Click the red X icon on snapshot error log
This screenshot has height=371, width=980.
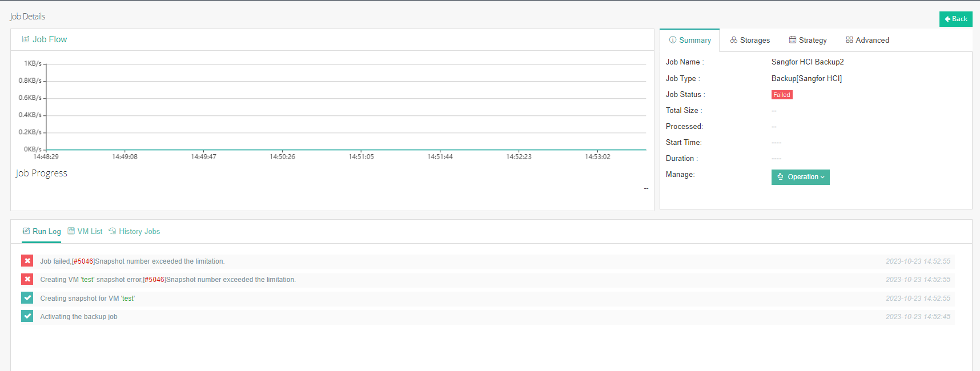27,279
